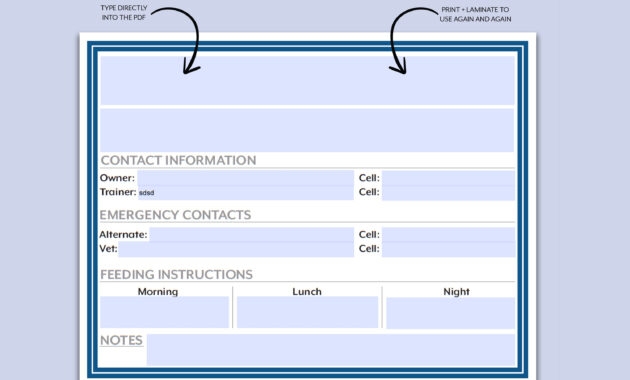Click the Owner name input field
Screen dimensions: 630x380
tap(245, 178)
